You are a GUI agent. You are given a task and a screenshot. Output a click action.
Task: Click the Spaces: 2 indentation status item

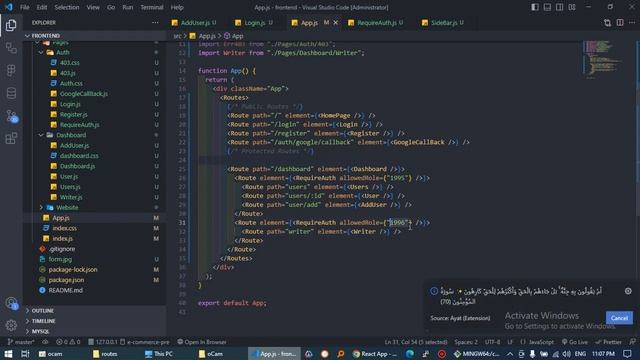tap(466, 342)
